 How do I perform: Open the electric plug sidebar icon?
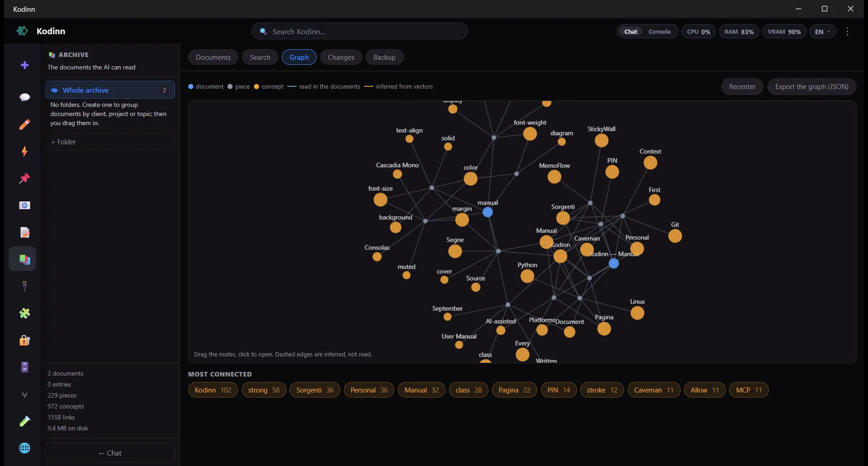25,286
